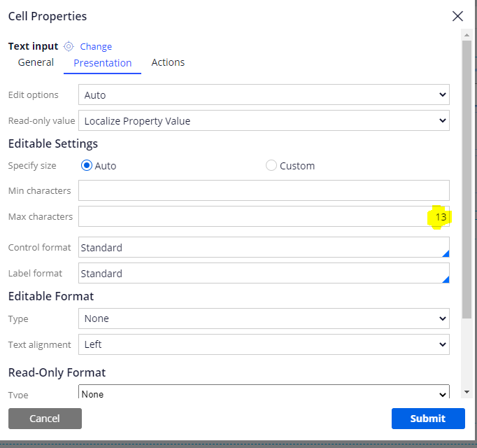
Task: Click the crosshair icon beside Text input
Action: tap(69, 47)
